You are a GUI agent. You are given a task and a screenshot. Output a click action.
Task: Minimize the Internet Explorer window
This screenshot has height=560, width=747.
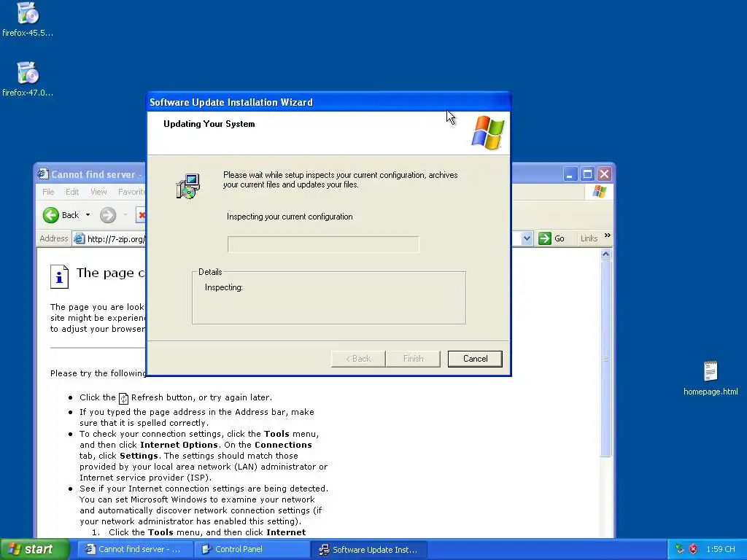coord(570,174)
